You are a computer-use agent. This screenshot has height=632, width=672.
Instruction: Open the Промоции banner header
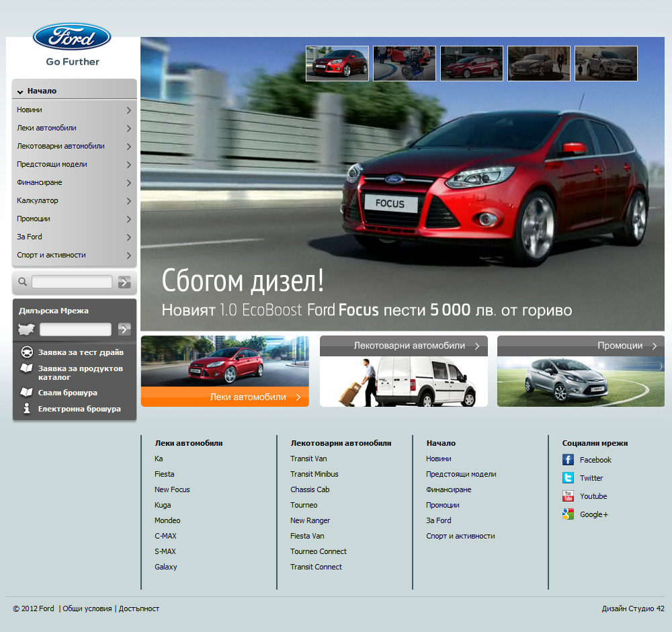581,346
